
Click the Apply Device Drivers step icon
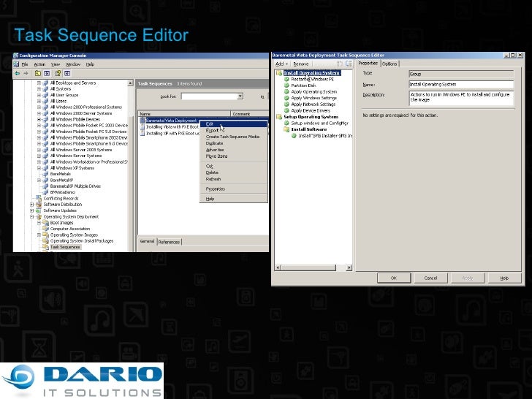coord(287,110)
